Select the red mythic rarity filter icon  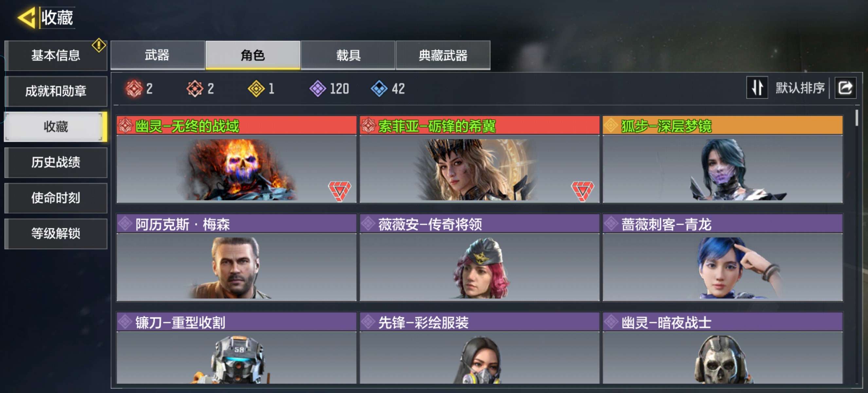134,89
